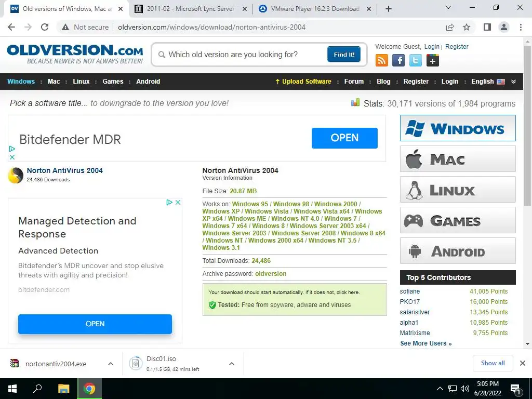Click the RSS feed icon
Screen dimensions: 532x399
(382, 60)
